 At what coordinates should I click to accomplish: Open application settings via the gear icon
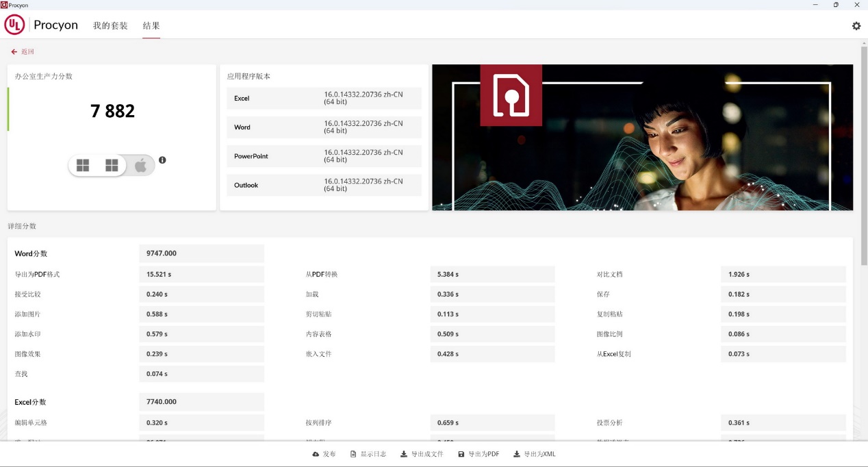856,25
